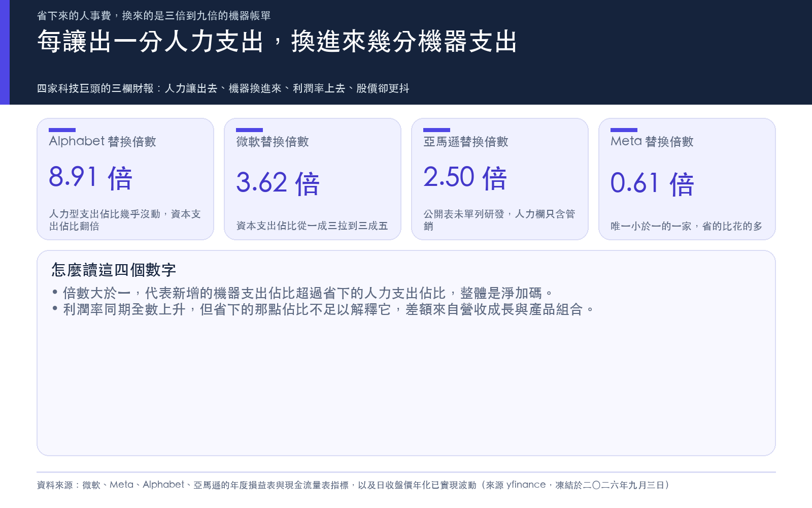Click the 微軟替換倍數 label
This screenshot has height=508, width=812.
pyautogui.click(x=273, y=142)
